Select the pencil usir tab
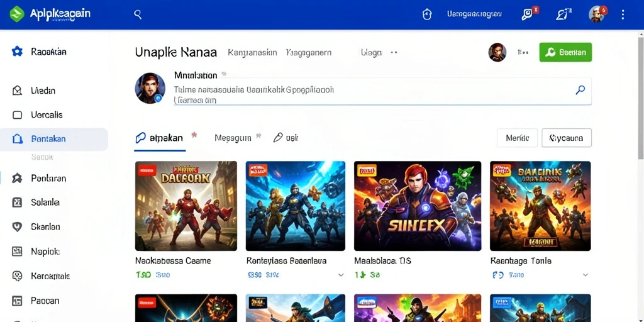Viewport: 644px width, 322px height. [x=286, y=138]
